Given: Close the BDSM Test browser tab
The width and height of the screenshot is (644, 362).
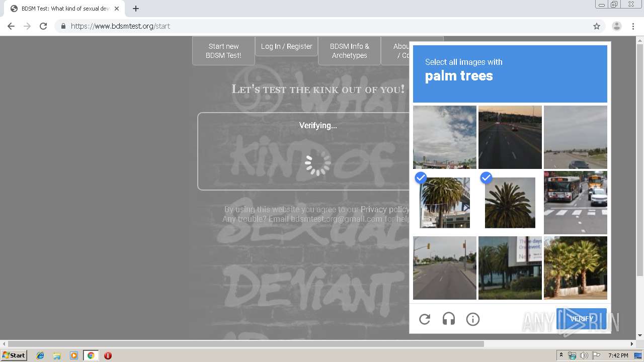Looking at the screenshot, I should [117, 9].
